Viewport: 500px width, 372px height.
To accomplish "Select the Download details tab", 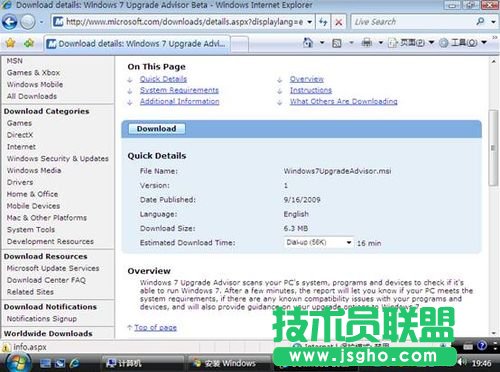I will pos(137,44).
